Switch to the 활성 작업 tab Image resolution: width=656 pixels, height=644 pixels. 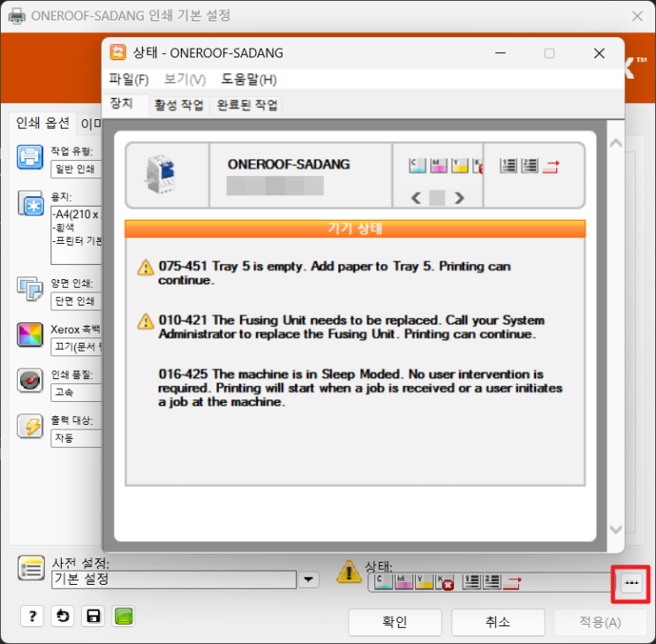pyautogui.click(x=178, y=104)
